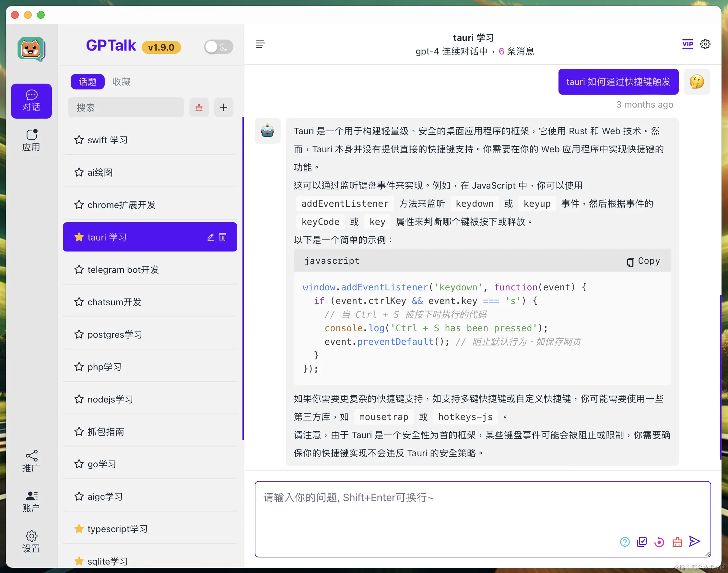Unstar the typescript学习 topic
This screenshot has height=573, width=728.
(79, 529)
